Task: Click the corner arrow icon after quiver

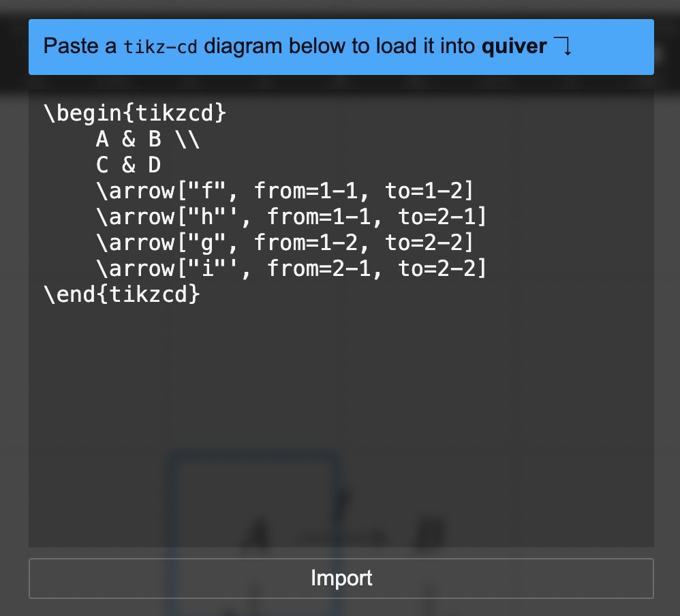Action: 563,46
